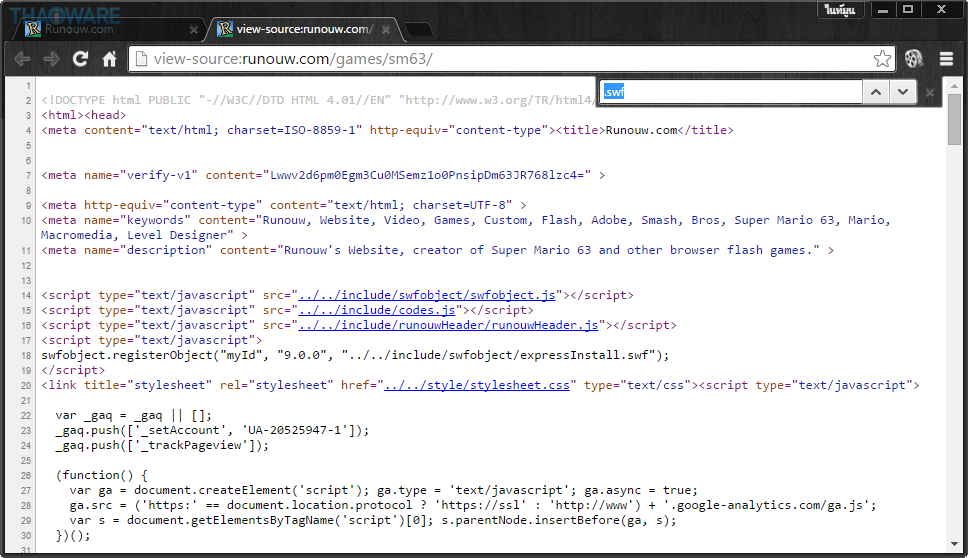
Task: Click the scrollbar down arrow
Action: (x=954, y=544)
